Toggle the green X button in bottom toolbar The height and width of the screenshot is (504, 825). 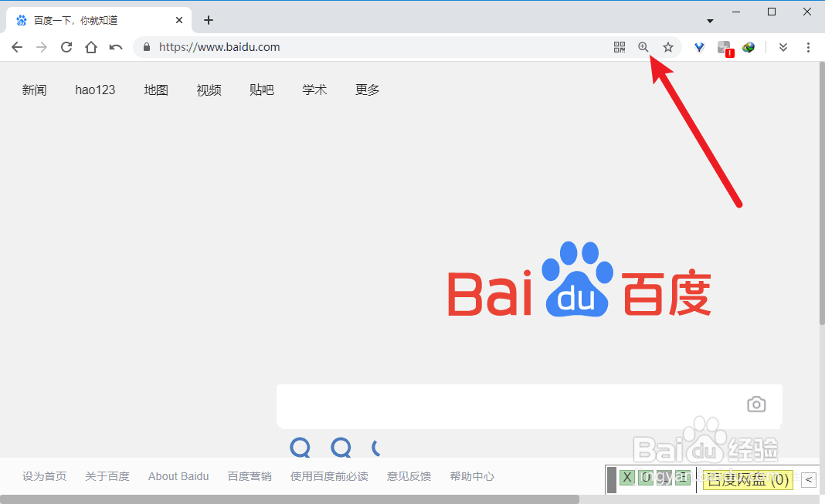(x=627, y=478)
